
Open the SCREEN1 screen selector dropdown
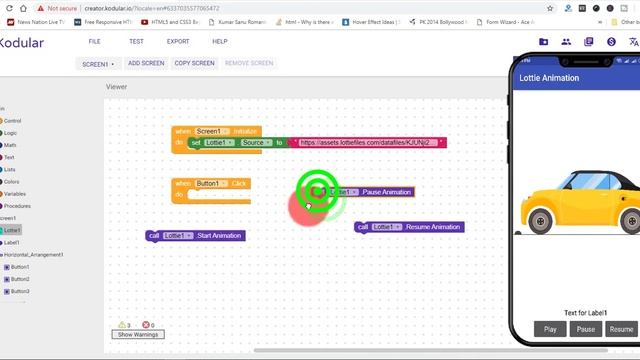coord(98,64)
